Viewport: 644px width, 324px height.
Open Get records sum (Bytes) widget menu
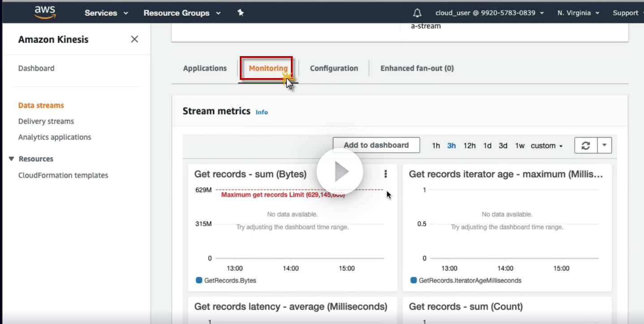(x=385, y=174)
